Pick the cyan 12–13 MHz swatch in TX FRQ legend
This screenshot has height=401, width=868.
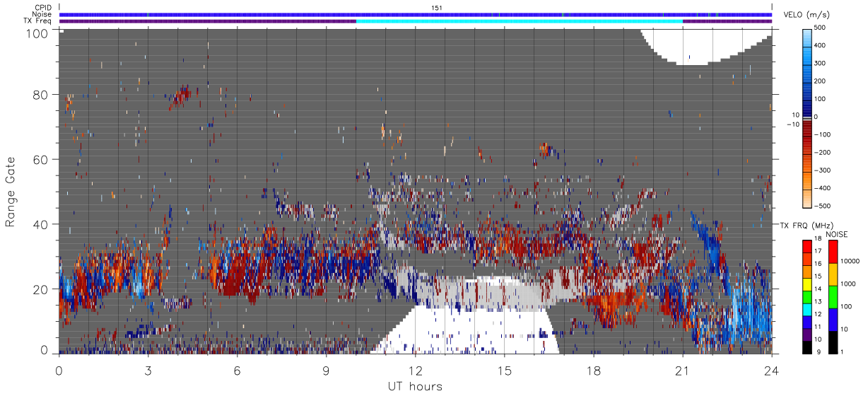tap(807, 309)
